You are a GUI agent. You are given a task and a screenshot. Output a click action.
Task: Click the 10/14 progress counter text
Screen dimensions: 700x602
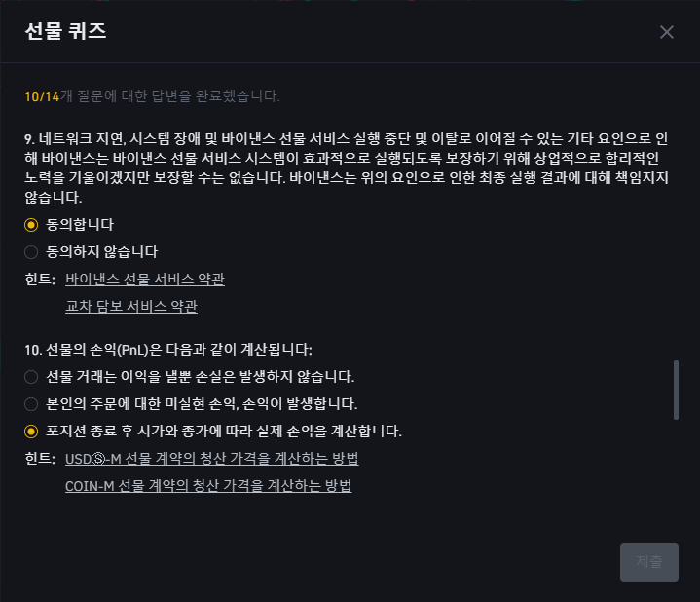point(42,96)
